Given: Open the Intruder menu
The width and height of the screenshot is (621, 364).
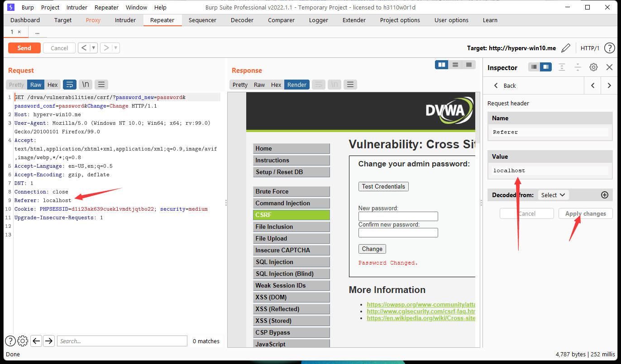Looking at the screenshot, I should click(77, 7).
